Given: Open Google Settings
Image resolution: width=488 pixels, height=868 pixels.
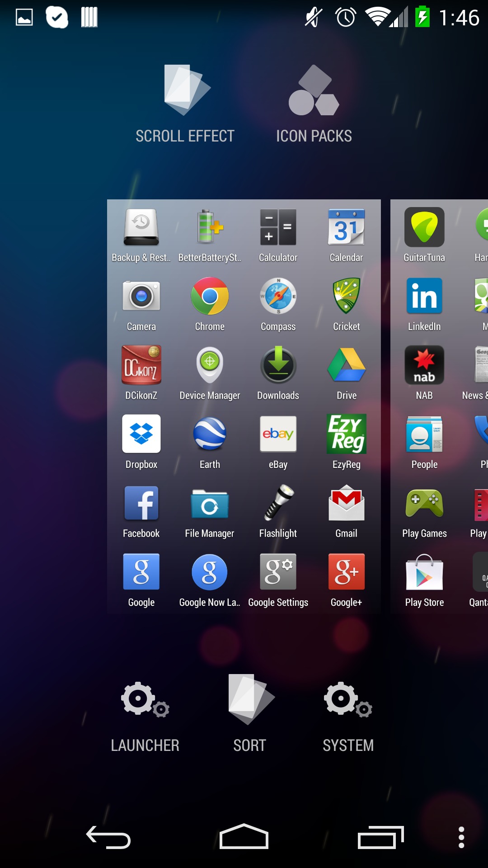Looking at the screenshot, I should click(278, 580).
